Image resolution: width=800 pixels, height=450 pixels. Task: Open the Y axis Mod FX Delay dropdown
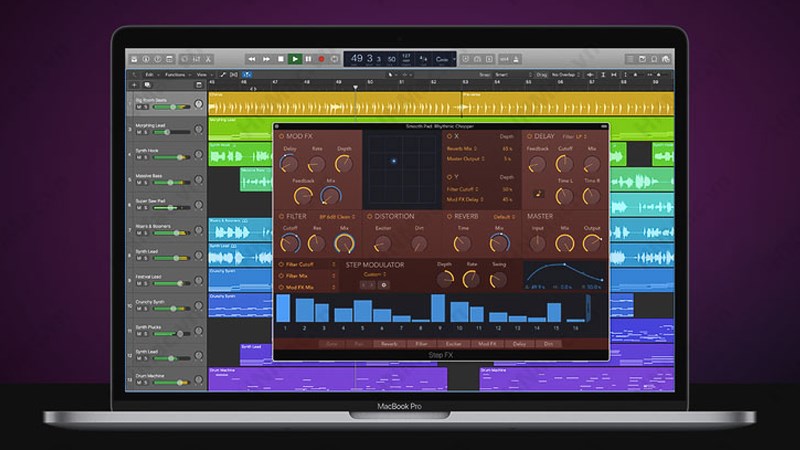pyautogui.click(x=465, y=199)
